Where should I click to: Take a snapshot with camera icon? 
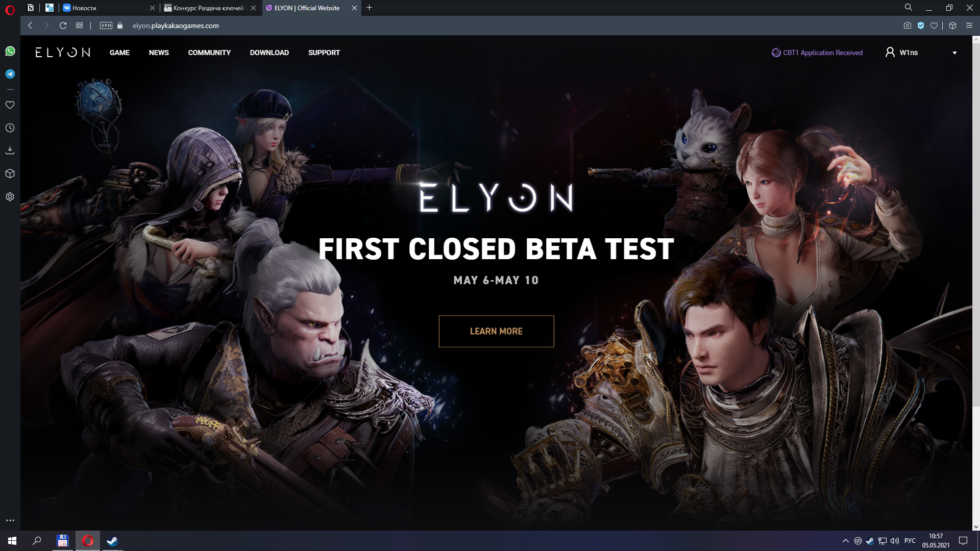907,26
